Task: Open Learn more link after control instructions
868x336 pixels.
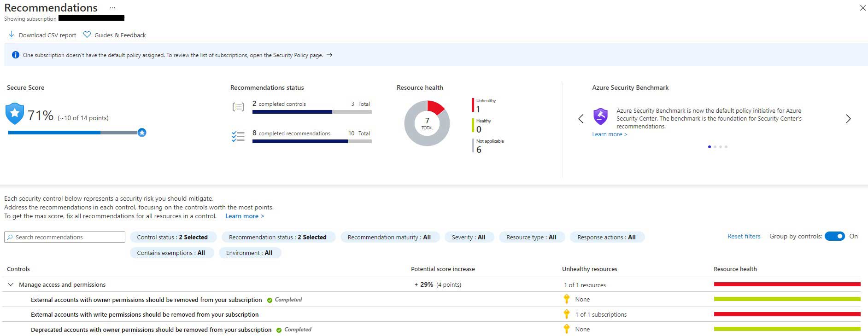Action: [x=245, y=216]
